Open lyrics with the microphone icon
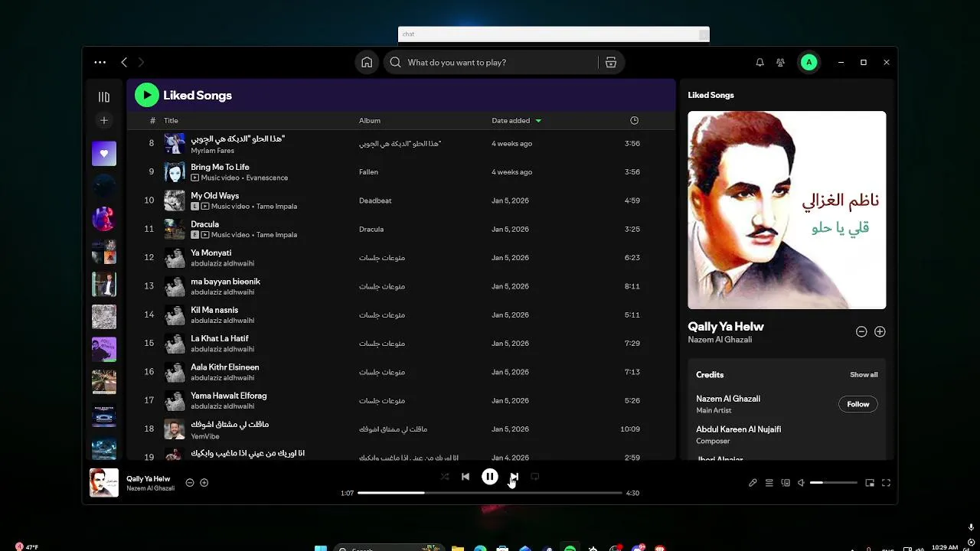Viewport: 980px width, 551px height. tap(753, 483)
